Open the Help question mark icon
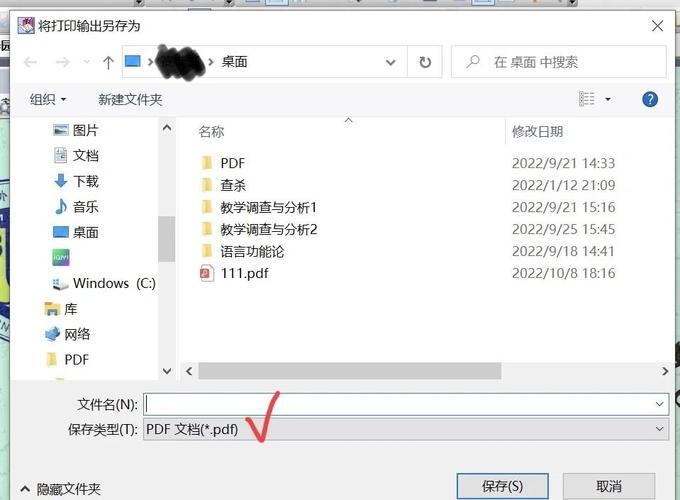 tap(650, 99)
